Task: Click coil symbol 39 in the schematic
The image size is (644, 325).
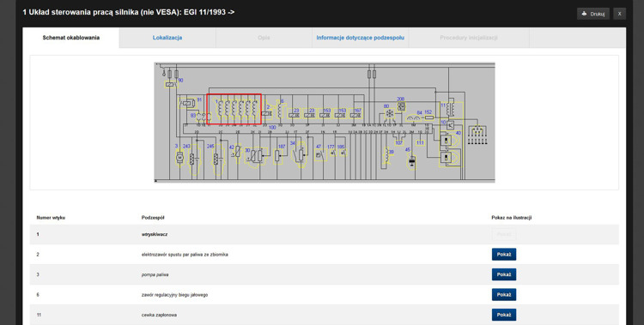Action: pyautogui.click(x=386, y=156)
